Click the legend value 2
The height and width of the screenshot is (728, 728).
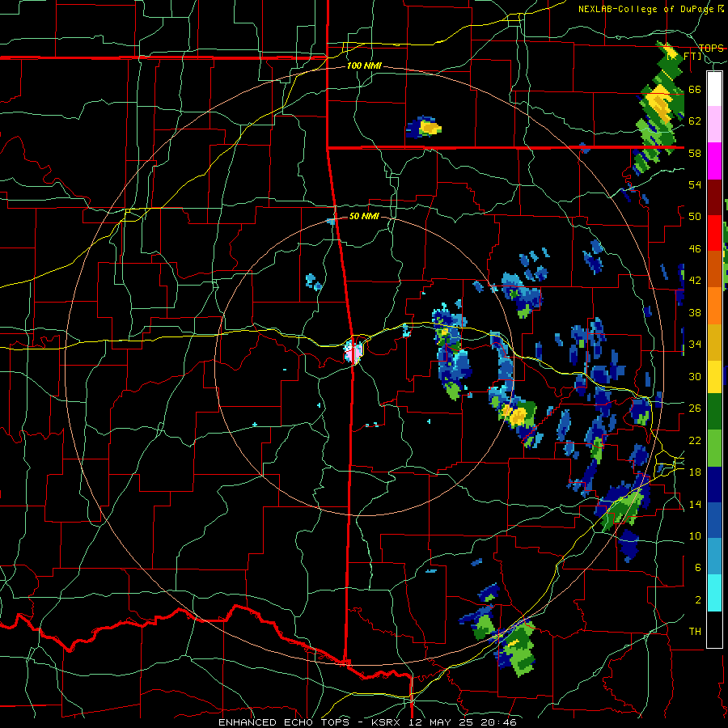click(x=697, y=600)
